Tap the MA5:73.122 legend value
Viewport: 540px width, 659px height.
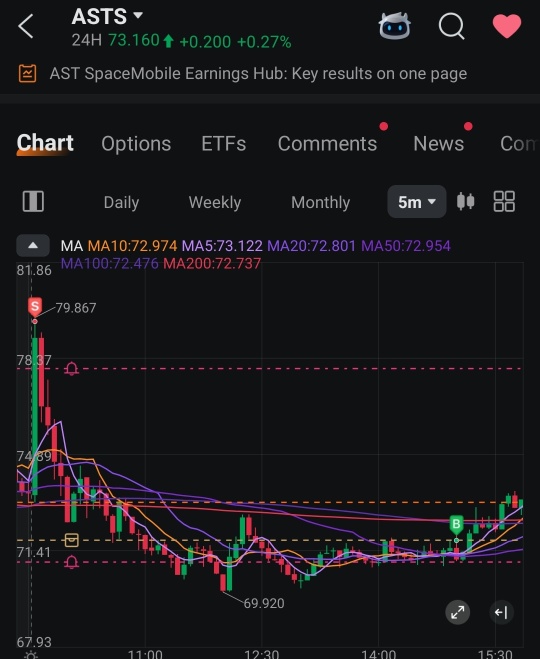point(222,246)
